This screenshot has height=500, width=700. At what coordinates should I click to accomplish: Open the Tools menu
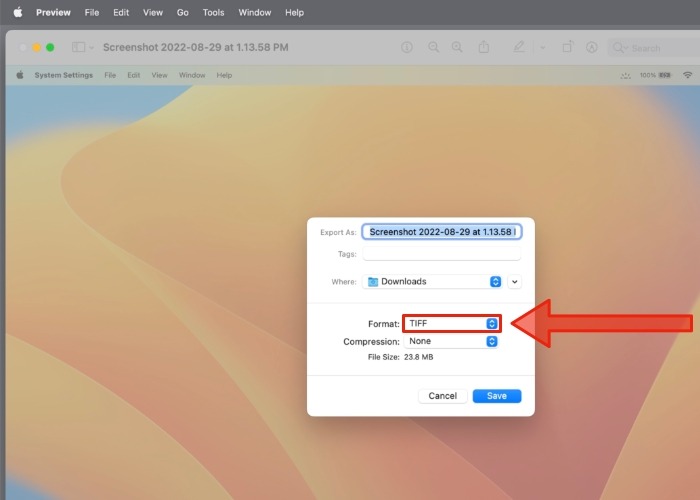click(x=213, y=12)
